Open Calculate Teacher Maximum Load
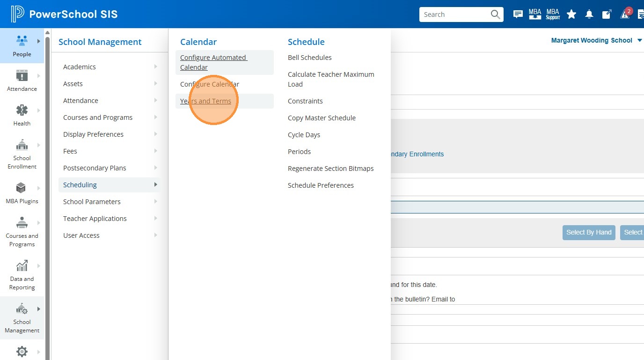Image resolution: width=644 pixels, height=360 pixels. point(331,79)
